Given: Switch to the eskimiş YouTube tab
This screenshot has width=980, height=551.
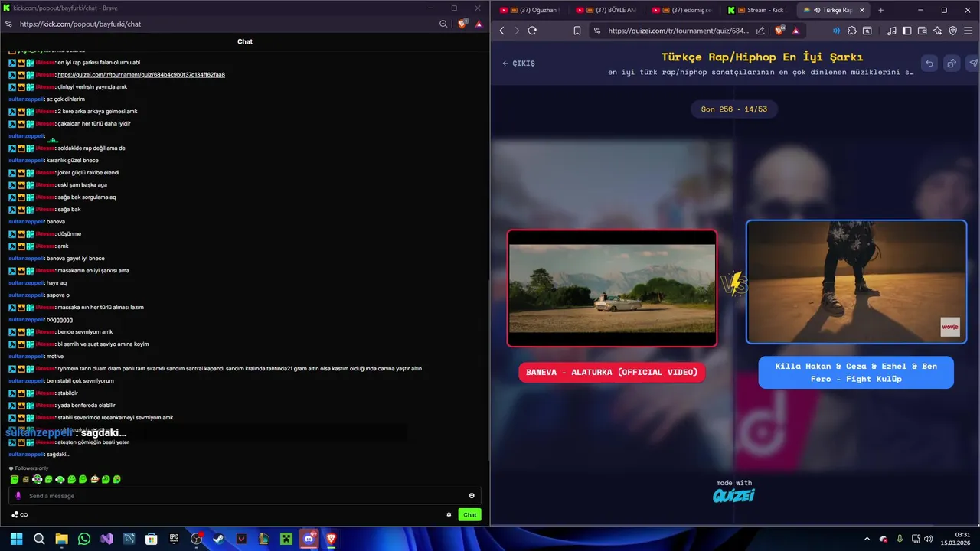Looking at the screenshot, I should [682, 10].
